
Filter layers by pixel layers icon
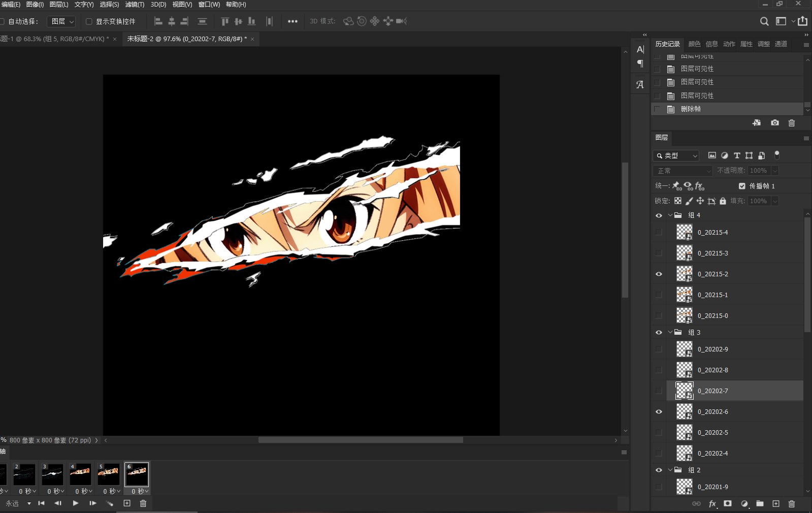click(712, 155)
